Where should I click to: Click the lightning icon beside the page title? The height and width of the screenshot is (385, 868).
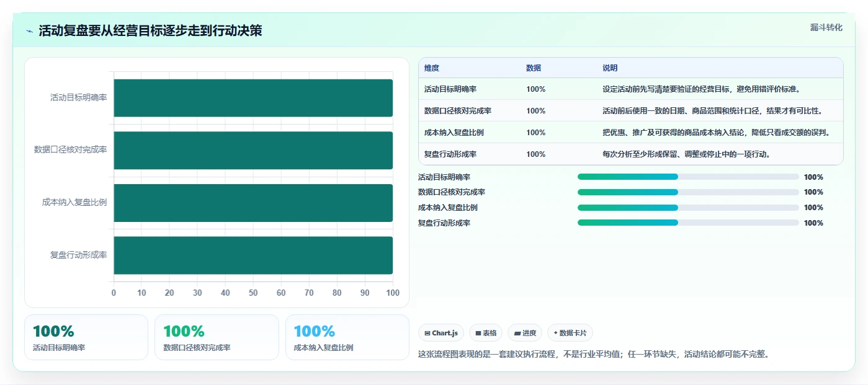[30, 31]
